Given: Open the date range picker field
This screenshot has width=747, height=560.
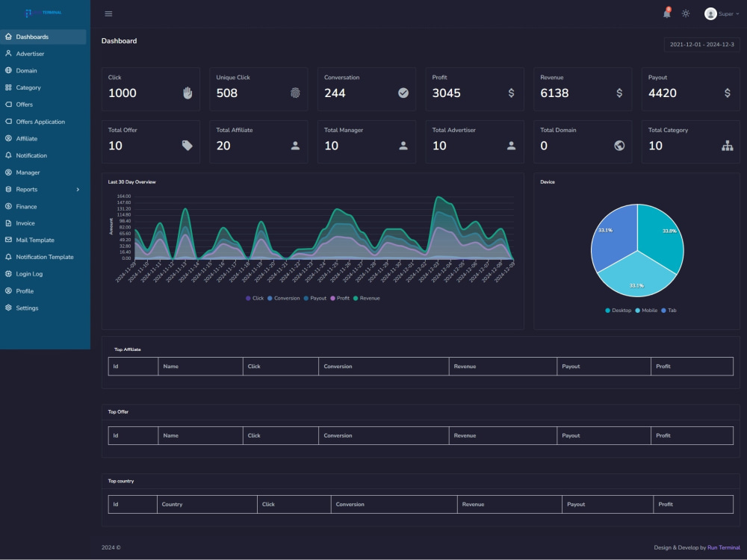Looking at the screenshot, I should 701,44.
